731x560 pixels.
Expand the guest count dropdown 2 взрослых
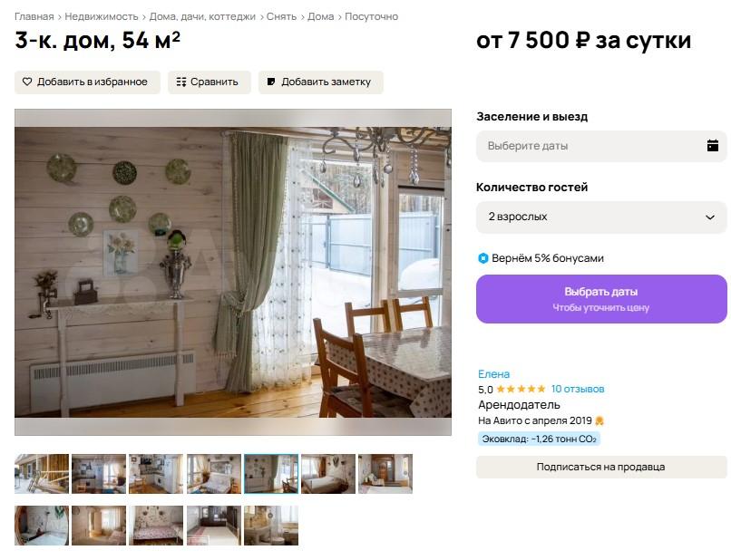[x=601, y=217]
